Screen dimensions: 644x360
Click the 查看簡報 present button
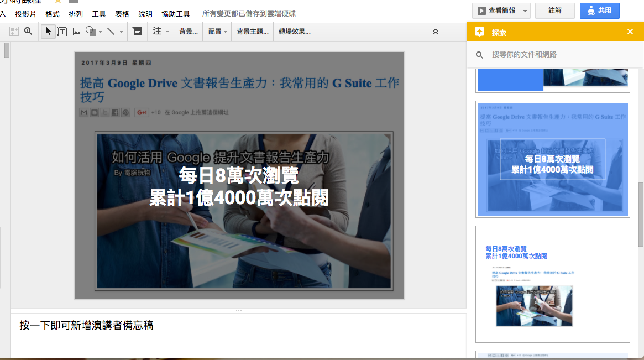point(496,11)
